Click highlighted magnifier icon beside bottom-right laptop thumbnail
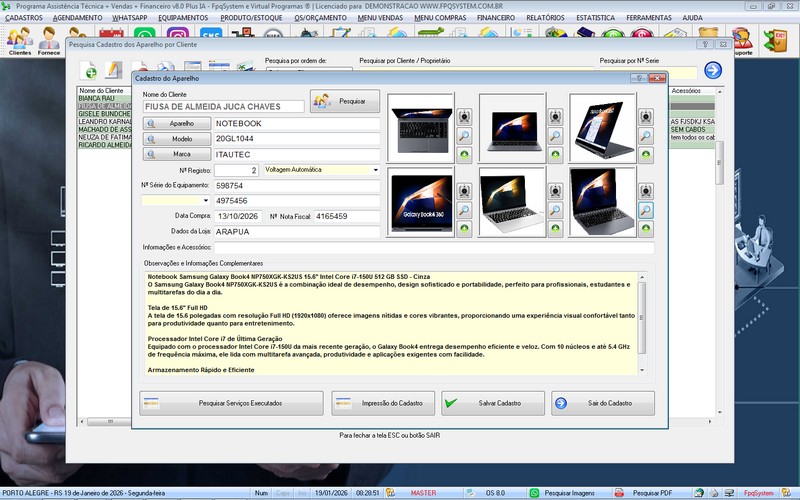The height and width of the screenshot is (500, 800). click(645, 210)
